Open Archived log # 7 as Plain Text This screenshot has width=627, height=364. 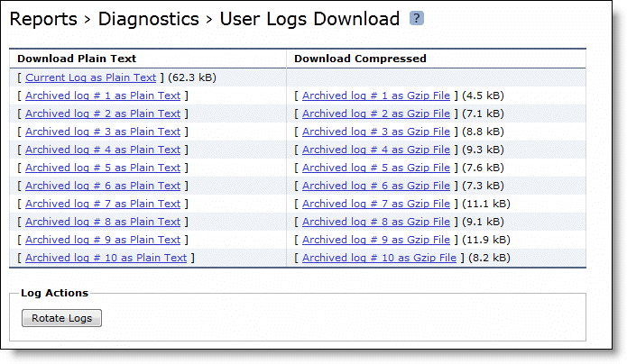[x=103, y=204]
